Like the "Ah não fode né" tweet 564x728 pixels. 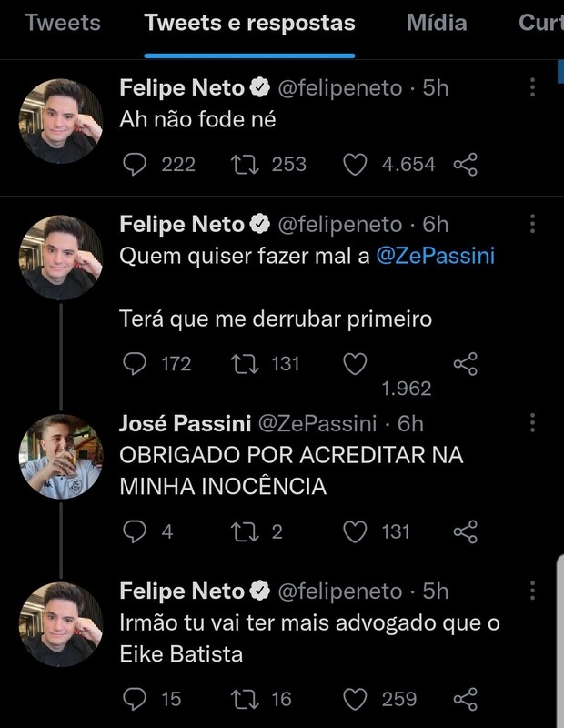point(357,164)
